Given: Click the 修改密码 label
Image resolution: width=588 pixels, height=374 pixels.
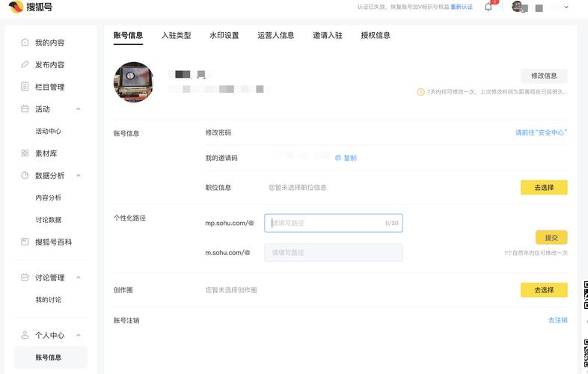Looking at the screenshot, I should point(218,132).
